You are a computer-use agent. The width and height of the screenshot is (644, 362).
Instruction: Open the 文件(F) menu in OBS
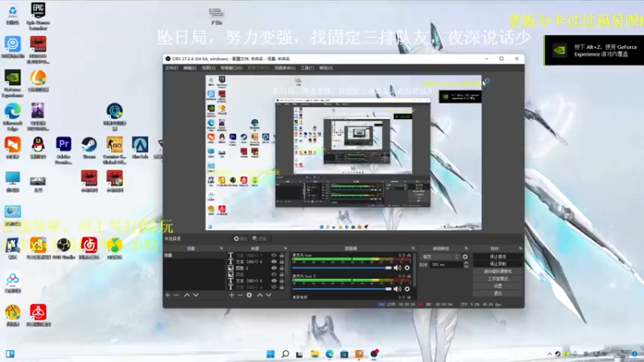(x=171, y=68)
